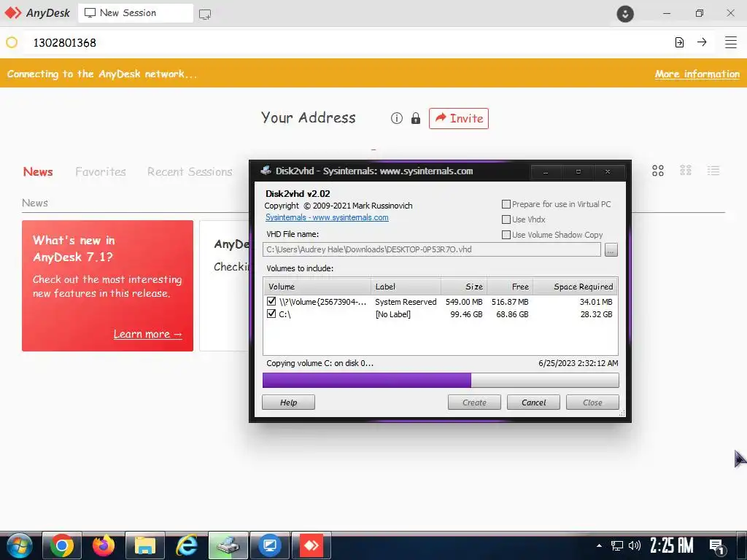This screenshot has width=747, height=560.
Task: Sort by the Space Required column header
Action: 575,287
